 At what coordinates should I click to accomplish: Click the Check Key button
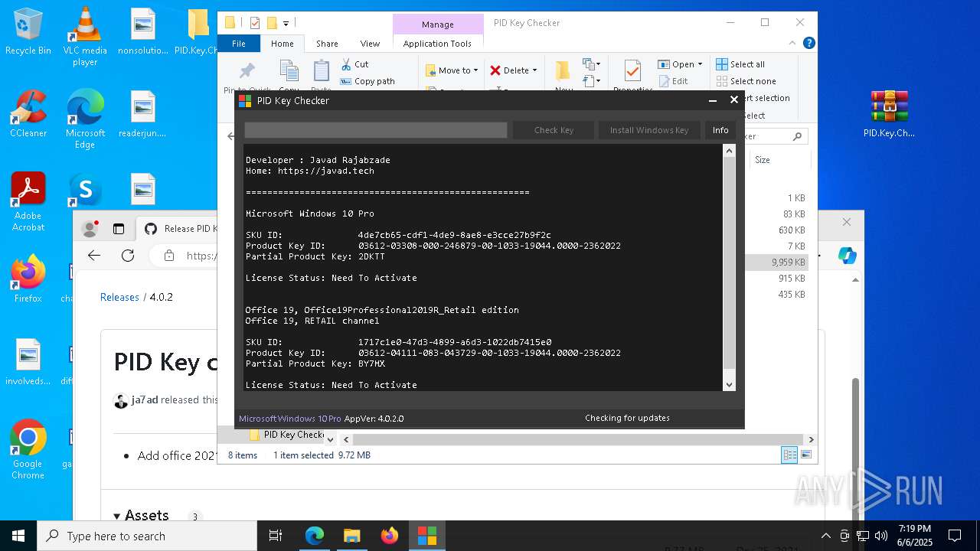click(x=554, y=130)
